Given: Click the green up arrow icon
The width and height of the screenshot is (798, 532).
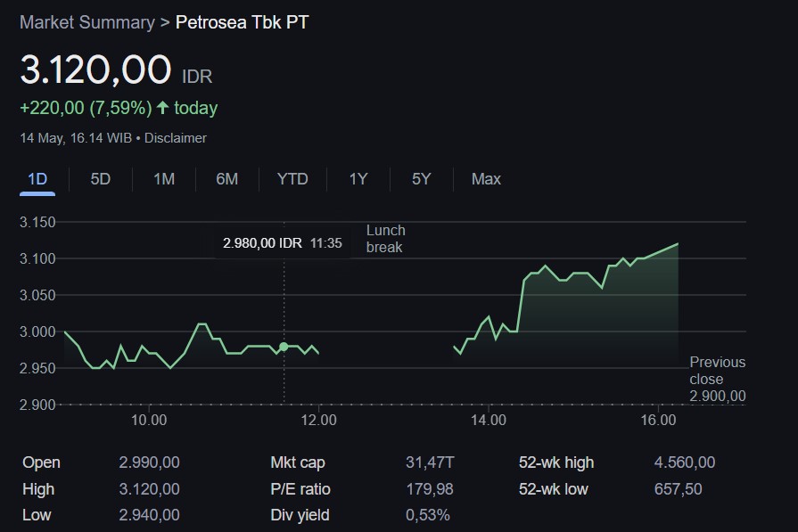Looking at the screenshot, I should tap(162, 108).
